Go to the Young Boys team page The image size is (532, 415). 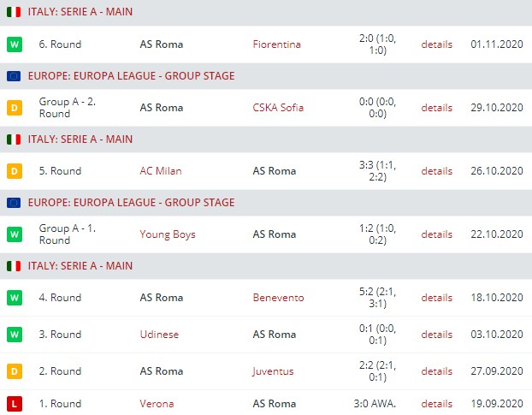point(168,234)
